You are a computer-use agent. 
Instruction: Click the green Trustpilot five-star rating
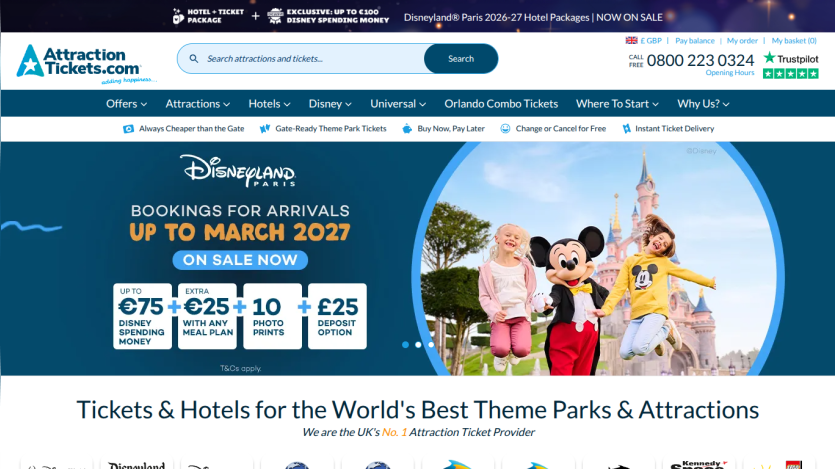pos(791,73)
